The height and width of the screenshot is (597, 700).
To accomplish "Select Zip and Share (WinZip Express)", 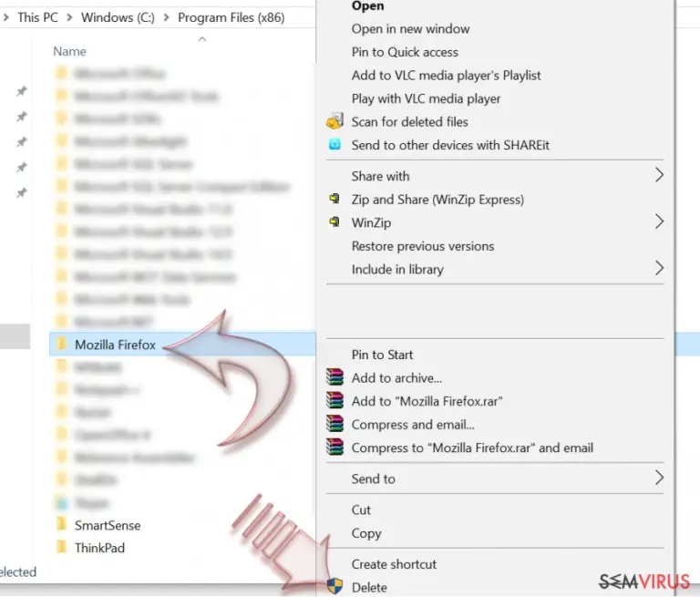I will [437, 200].
